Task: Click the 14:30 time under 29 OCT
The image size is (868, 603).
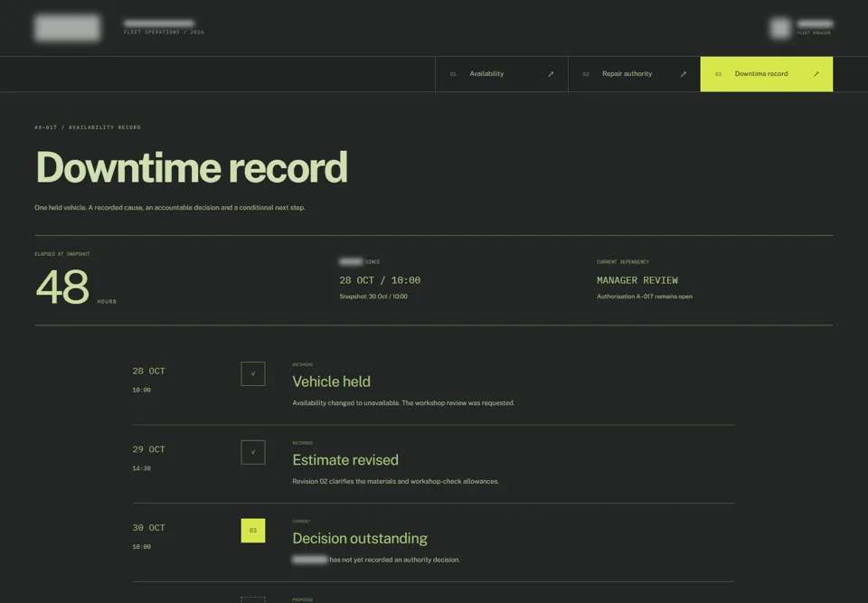Action: [141, 468]
